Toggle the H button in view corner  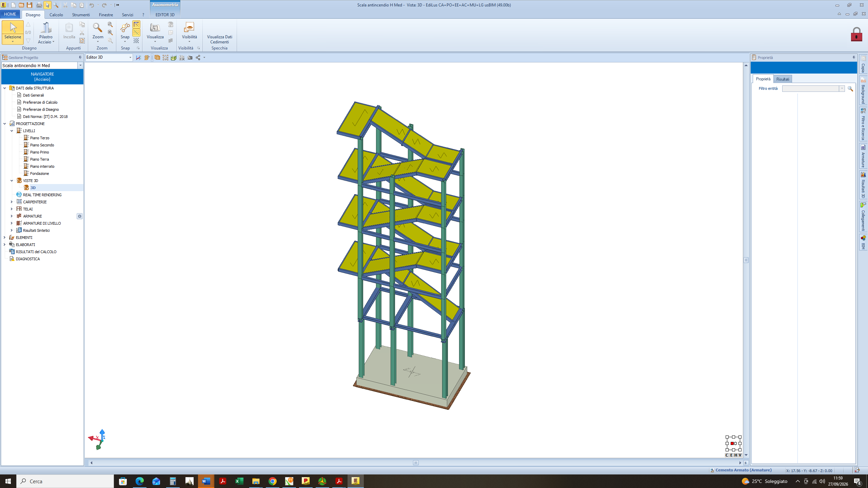(x=736, y=455)
